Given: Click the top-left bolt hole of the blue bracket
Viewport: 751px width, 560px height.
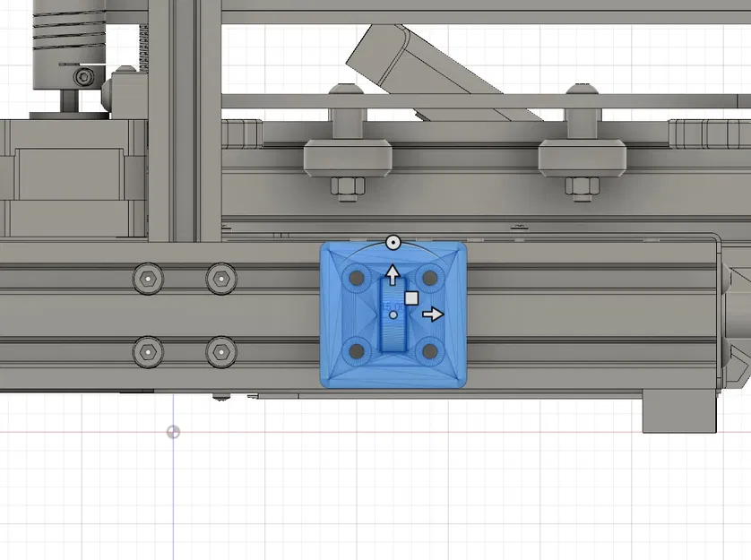Looking at the screenshot, I should 357,278.
